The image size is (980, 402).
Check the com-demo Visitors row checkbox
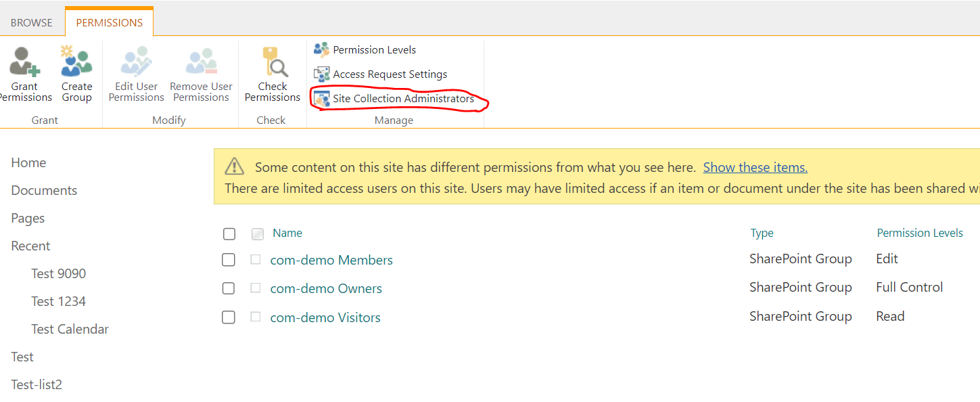pyautogui.click(x=229, y=317)
